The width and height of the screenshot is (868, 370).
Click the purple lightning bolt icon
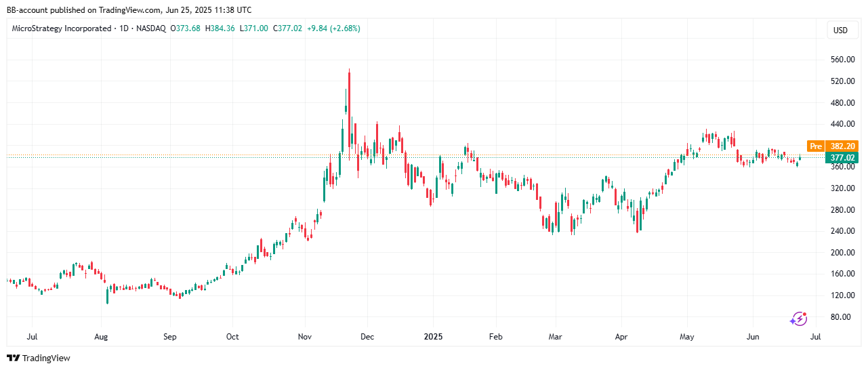pos(799,318)
